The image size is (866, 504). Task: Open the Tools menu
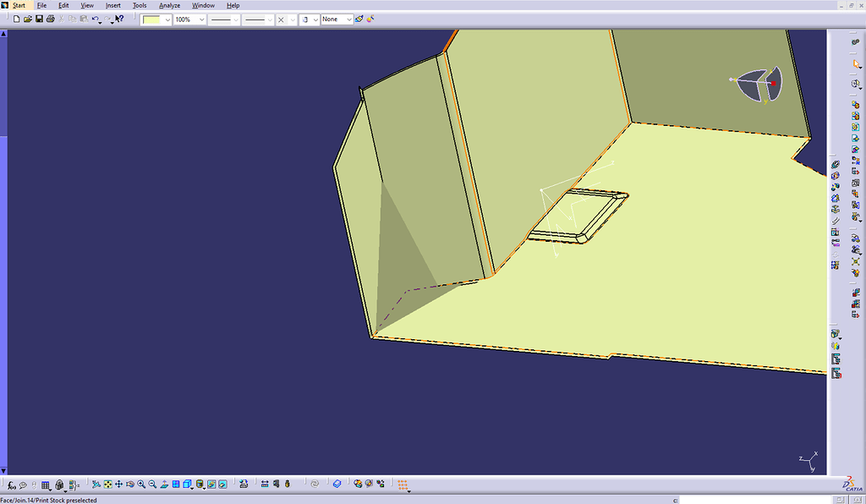click(x=140, y=5)
